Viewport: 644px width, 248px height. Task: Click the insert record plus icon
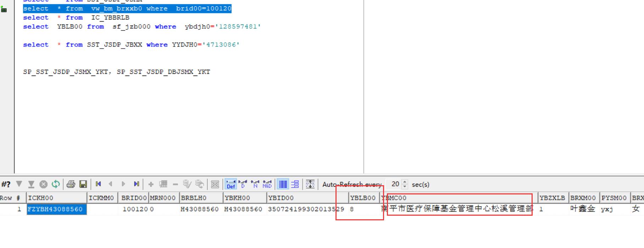[x=151, y=184]
